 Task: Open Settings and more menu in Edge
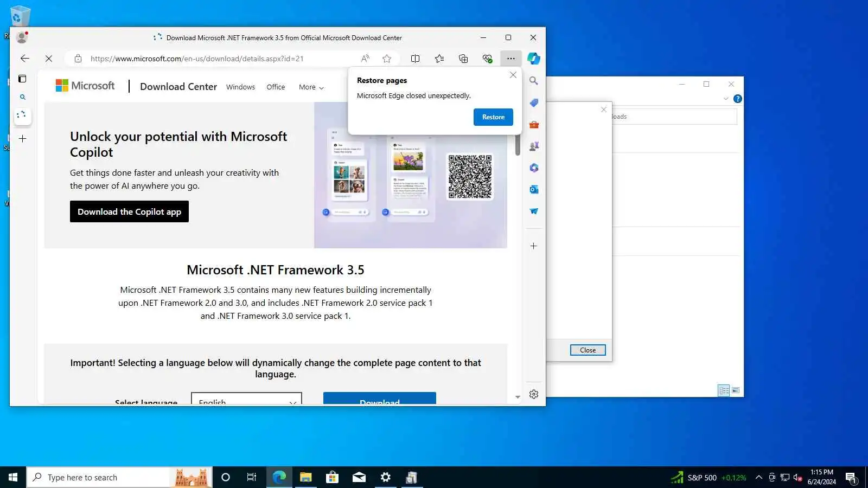pos(511,59)
